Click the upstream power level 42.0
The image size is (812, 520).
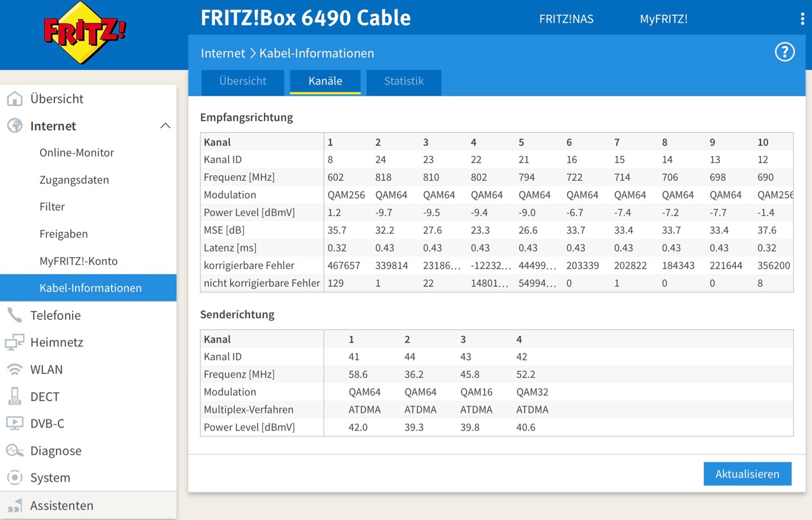click(358, 427)
